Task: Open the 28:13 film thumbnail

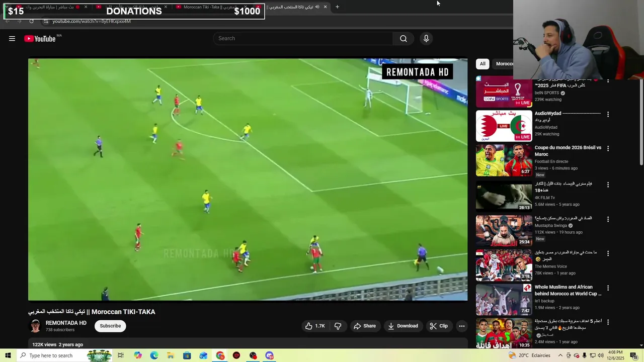Action: click(x=504, y=196)
